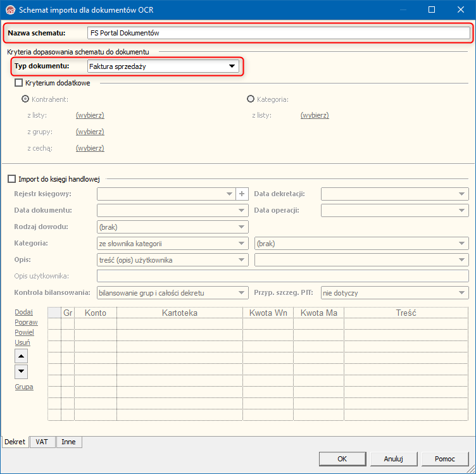Expand the Kategoria '(brak)' value dropdown
The width and height of the screenshot is (476, 474).
pos(361,244)
